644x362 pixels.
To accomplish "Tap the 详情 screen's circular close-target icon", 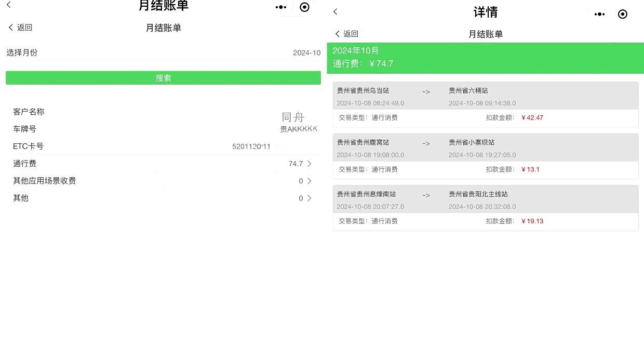I will [x=623, y=15].
